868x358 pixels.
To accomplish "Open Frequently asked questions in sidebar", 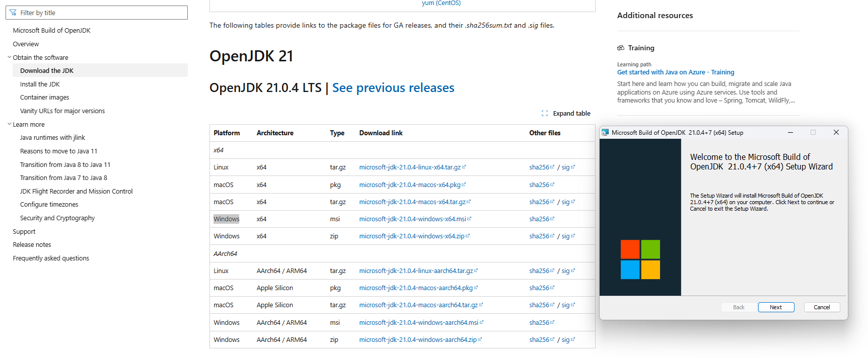I will [x=51, y=258].
